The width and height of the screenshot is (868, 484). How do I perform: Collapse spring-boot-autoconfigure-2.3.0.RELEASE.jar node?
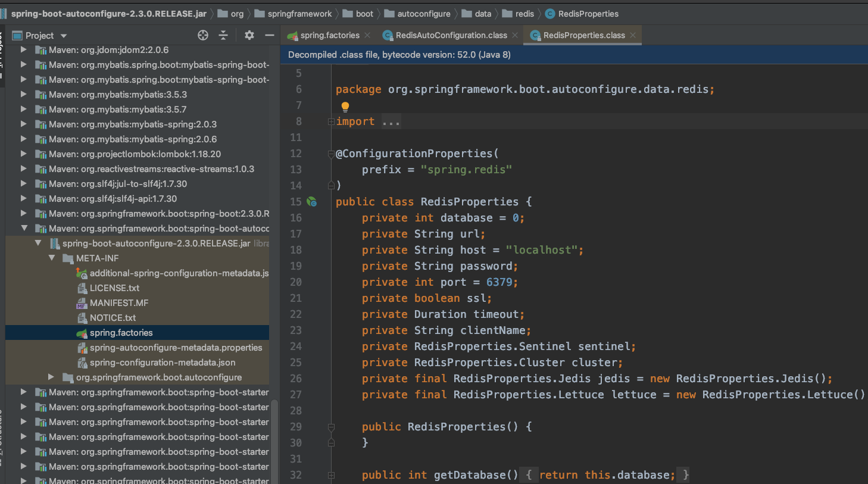[38, 243]
